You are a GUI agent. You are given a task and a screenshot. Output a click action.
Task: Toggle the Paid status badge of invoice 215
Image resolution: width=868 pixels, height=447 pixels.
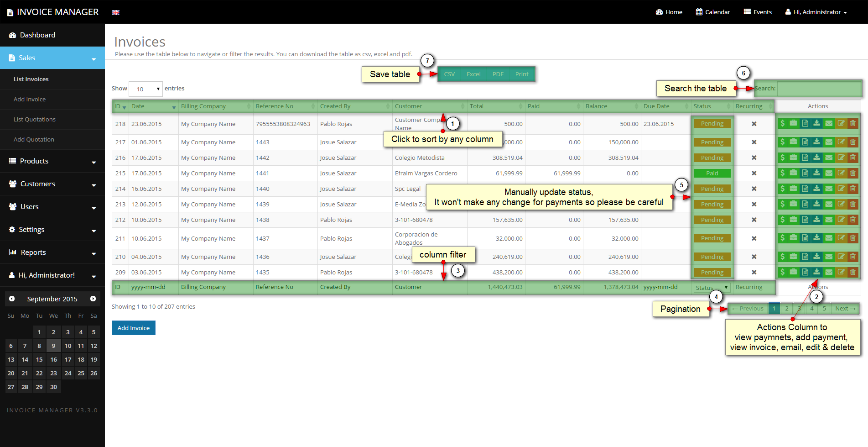pyautogui.click(x=712, y=173)
